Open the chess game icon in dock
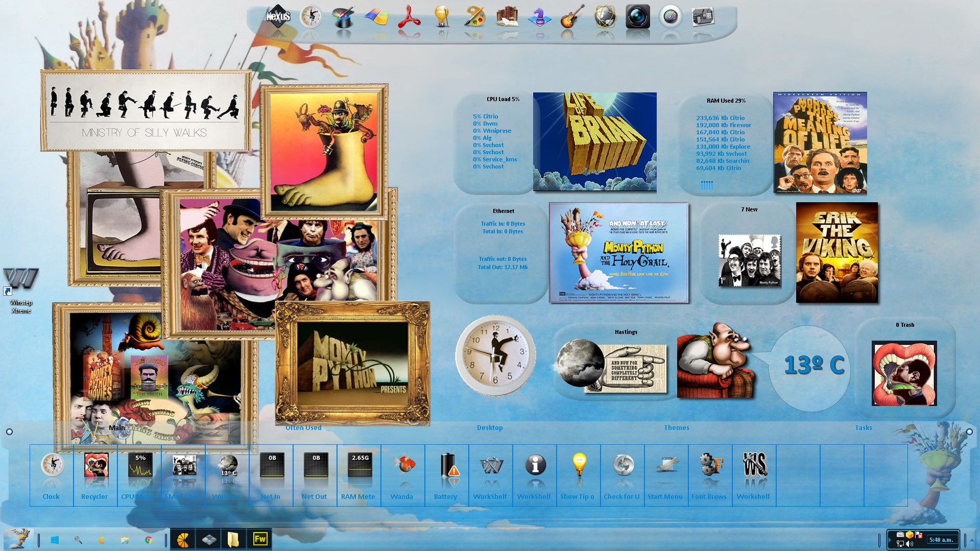The height and width of the screenshot is (551, 980). pos(540,17)
